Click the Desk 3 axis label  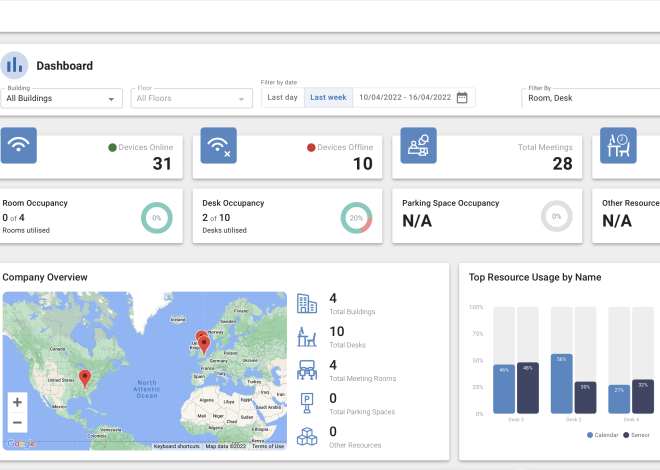coord(516,420)
